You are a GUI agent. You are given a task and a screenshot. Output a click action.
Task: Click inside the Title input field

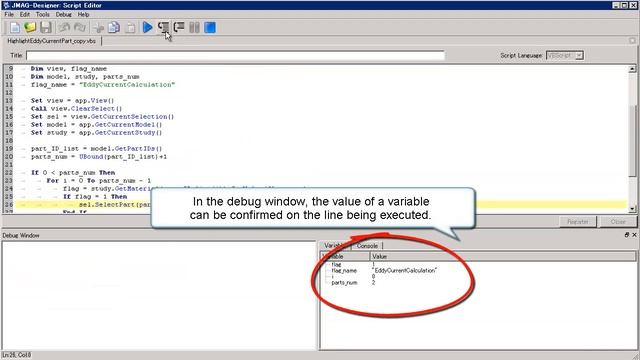(236, 55)
